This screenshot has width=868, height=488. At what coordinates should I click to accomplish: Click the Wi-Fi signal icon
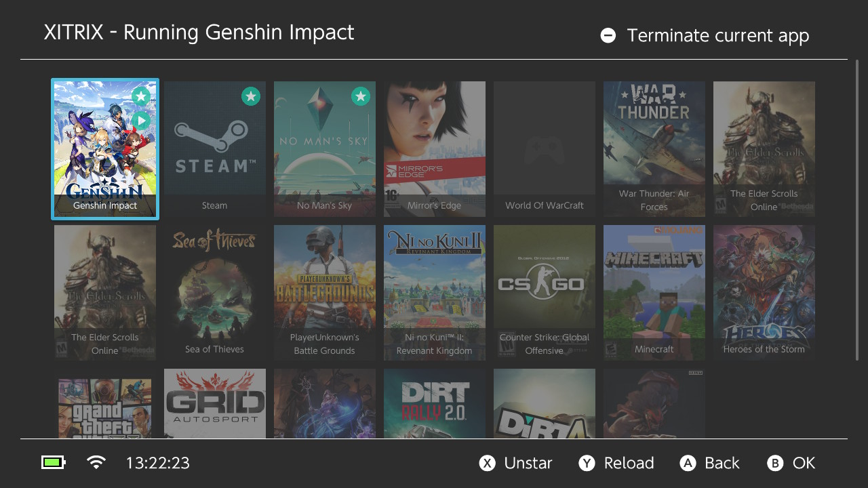coord(96,463)
